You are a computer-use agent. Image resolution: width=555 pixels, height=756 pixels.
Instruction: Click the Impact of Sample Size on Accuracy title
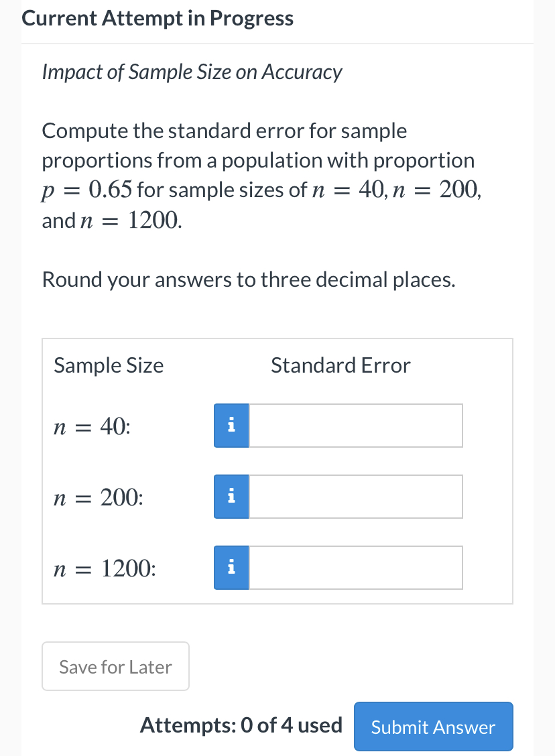pyautogui.click(x=192, y=72)
